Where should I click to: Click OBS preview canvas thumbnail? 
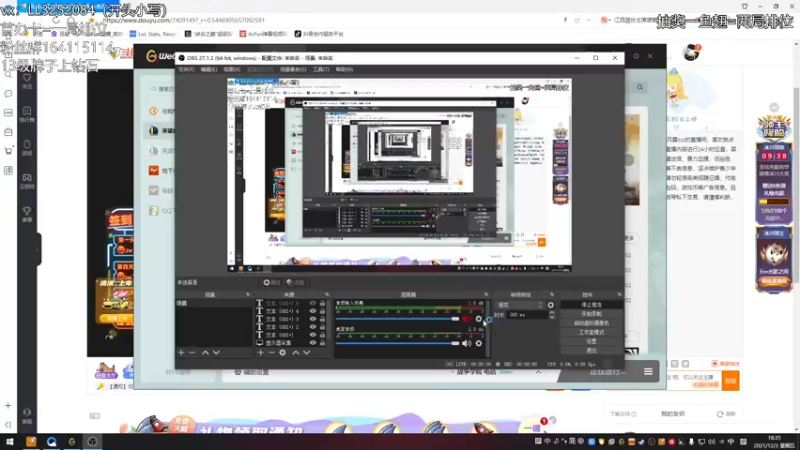point(399,175)
